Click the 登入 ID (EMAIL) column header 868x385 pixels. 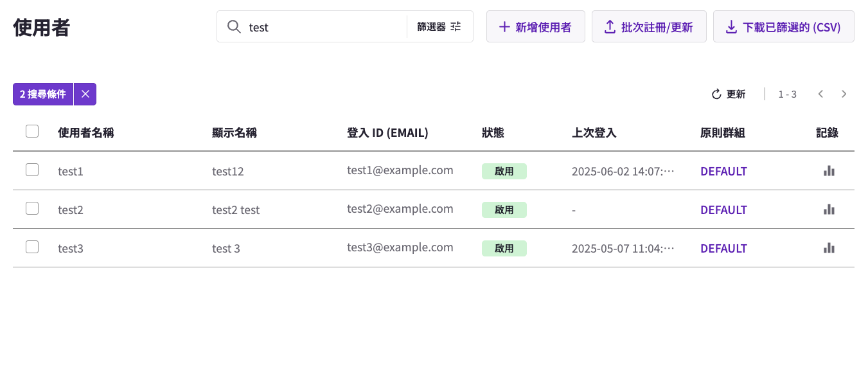click(x=387, y=133)
